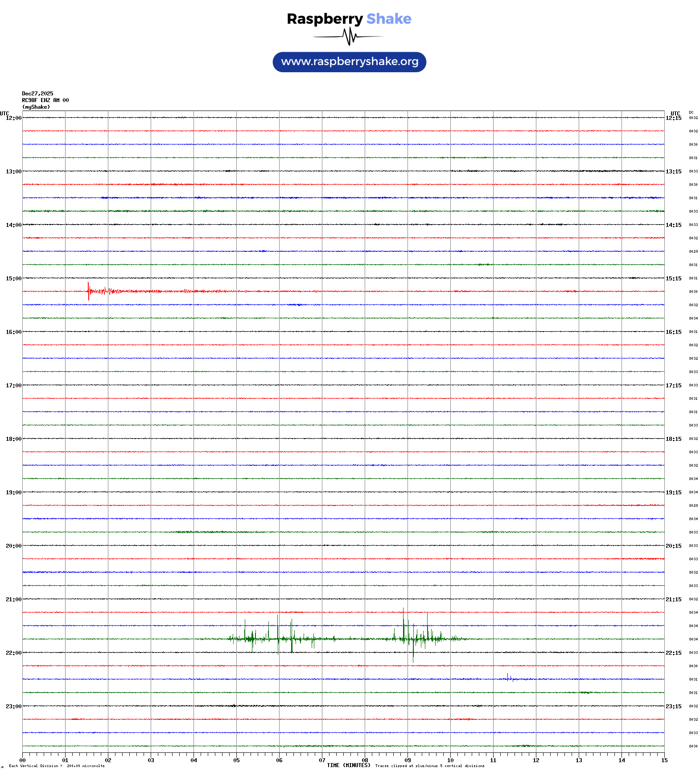Screen dimensions: 700x772
Task: Click the seismic waveform icon under the logo
Action: (x=349, y=37)
